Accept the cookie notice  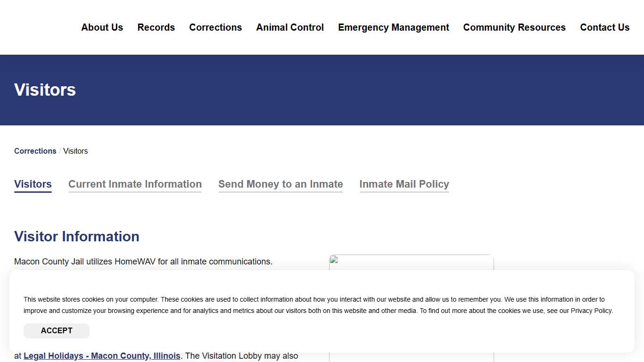(x=57, y=330)
